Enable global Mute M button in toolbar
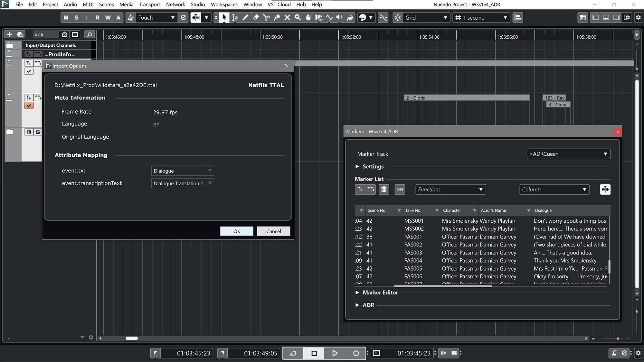The image size is (644, 362). 66,18
